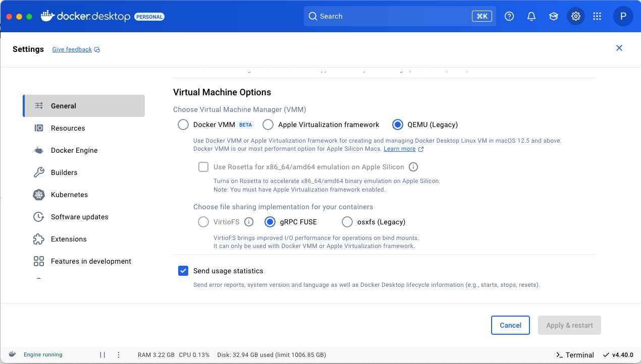
Task: Open the Learning center graduation cap icon
Action: (x=554, y=16)
